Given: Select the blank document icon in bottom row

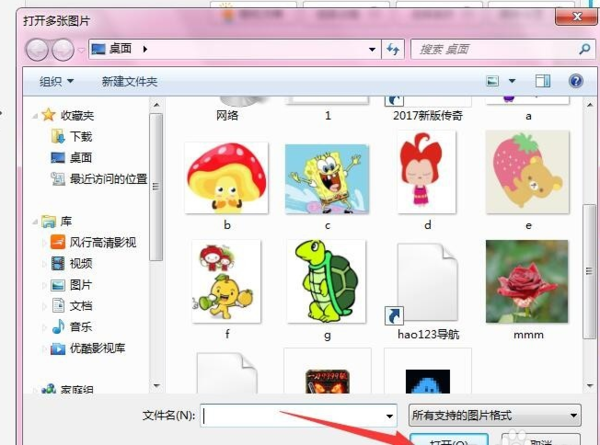Looking at the screenshot, I should (x=227, y=373).
